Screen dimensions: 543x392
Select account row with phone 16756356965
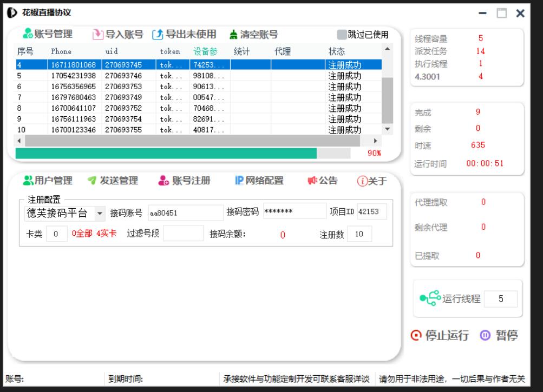pyautogui.click(x=73, y=87)
